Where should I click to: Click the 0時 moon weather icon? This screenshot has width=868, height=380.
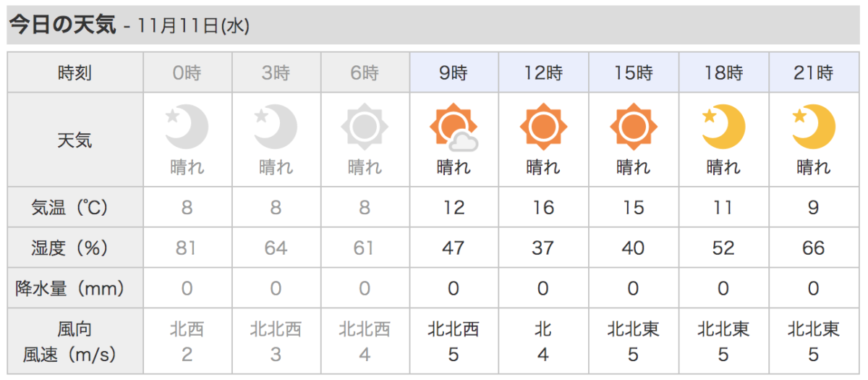click(187, 127)
